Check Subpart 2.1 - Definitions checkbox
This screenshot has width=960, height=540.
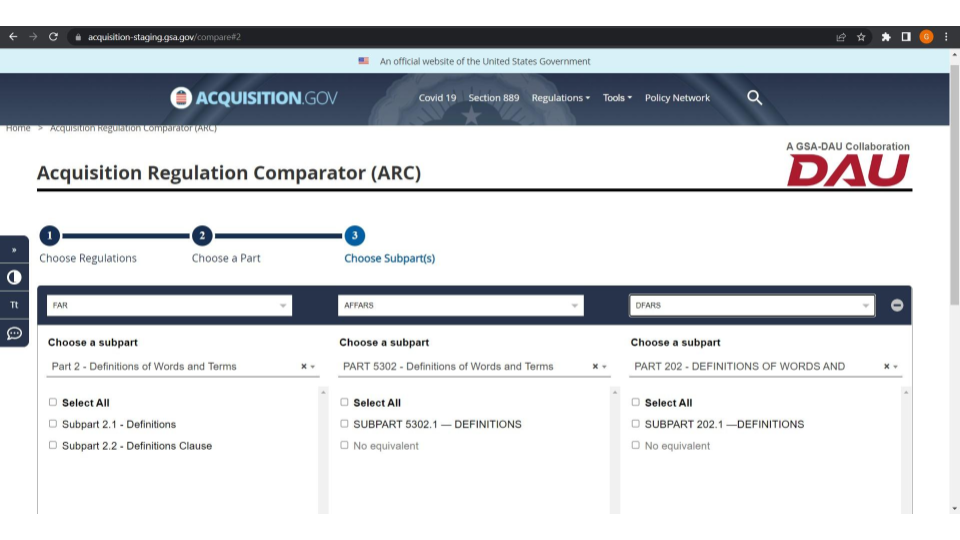point(53,424)
